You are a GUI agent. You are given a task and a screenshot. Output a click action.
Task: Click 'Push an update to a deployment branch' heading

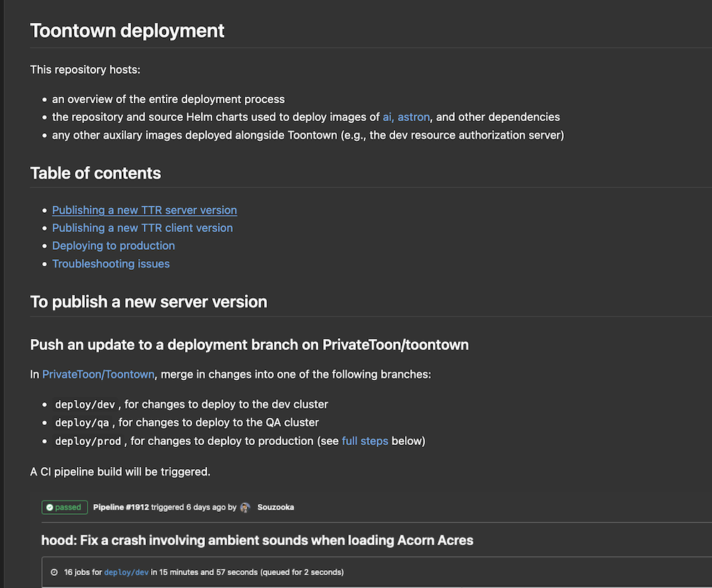[x=249, y=345]
